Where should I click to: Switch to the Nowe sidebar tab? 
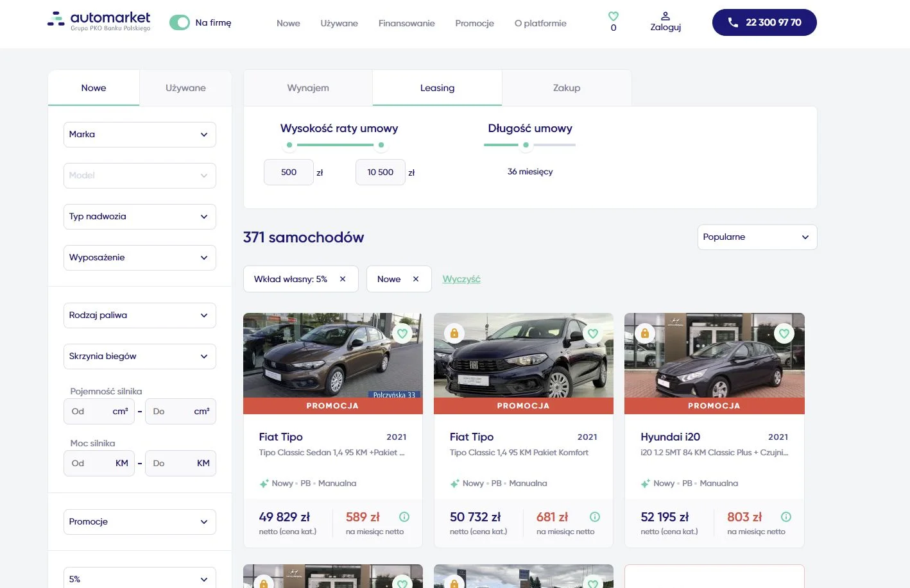(x=94, y=88)
